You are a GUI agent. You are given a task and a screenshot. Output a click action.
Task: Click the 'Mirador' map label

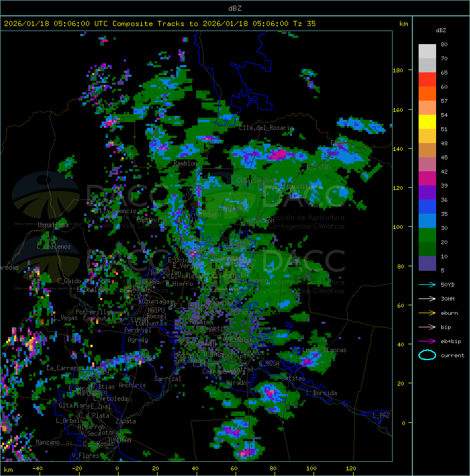pyautogui.click(x=238, y=383)
